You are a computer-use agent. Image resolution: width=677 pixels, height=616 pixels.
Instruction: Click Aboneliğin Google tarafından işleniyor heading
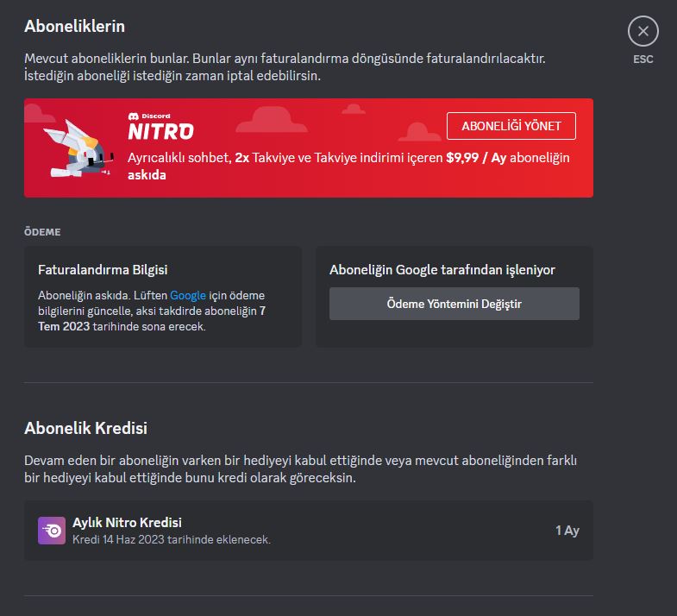[442, 270]
